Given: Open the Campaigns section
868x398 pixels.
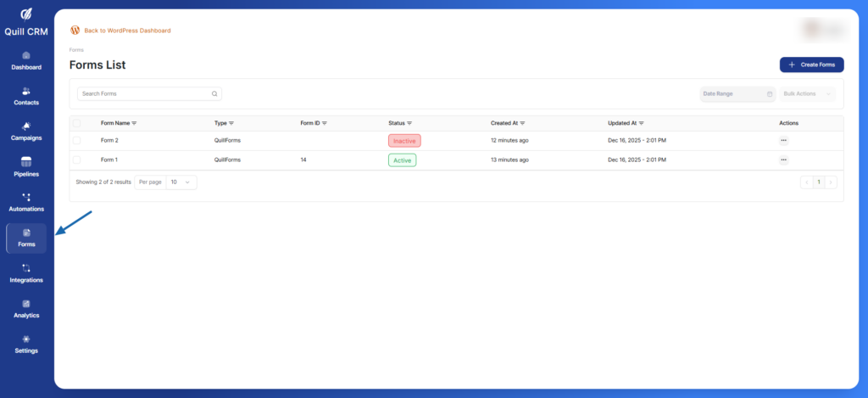Looking at the screenshot, I should (26, 132).
